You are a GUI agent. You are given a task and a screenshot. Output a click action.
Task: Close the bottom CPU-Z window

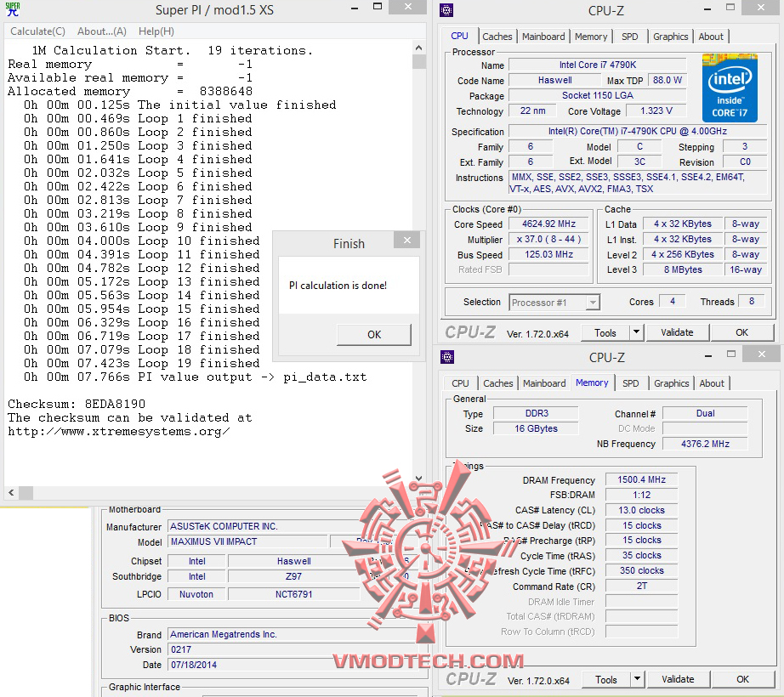coord(762,354)
